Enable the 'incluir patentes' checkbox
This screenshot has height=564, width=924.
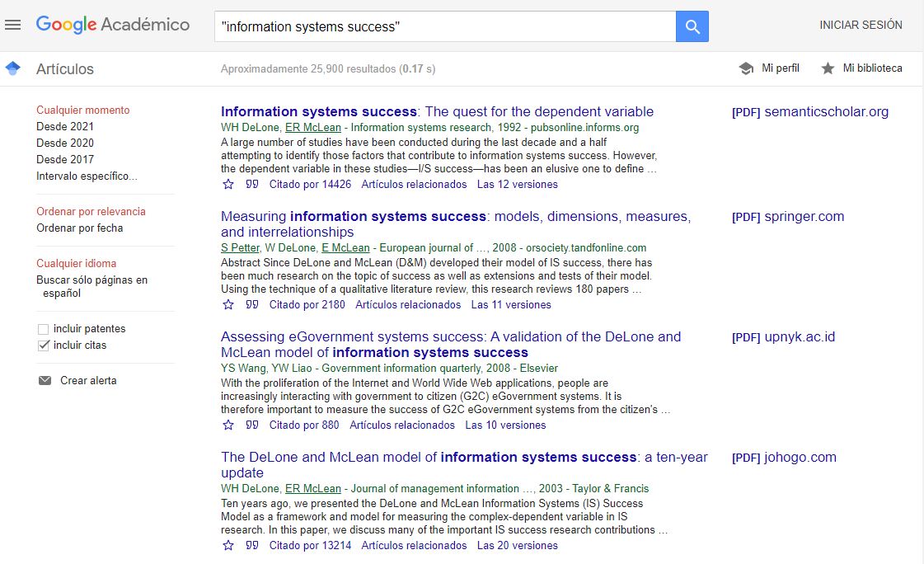coord(43,329)
